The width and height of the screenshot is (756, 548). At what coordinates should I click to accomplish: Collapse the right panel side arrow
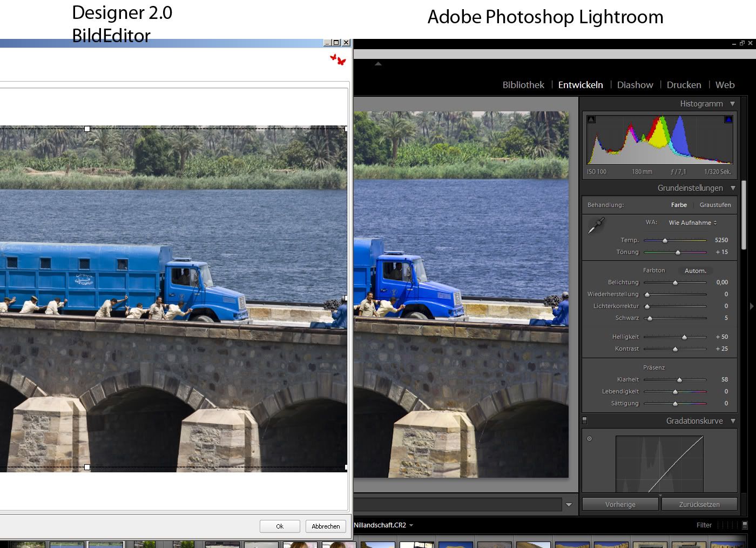coord(752,306)
